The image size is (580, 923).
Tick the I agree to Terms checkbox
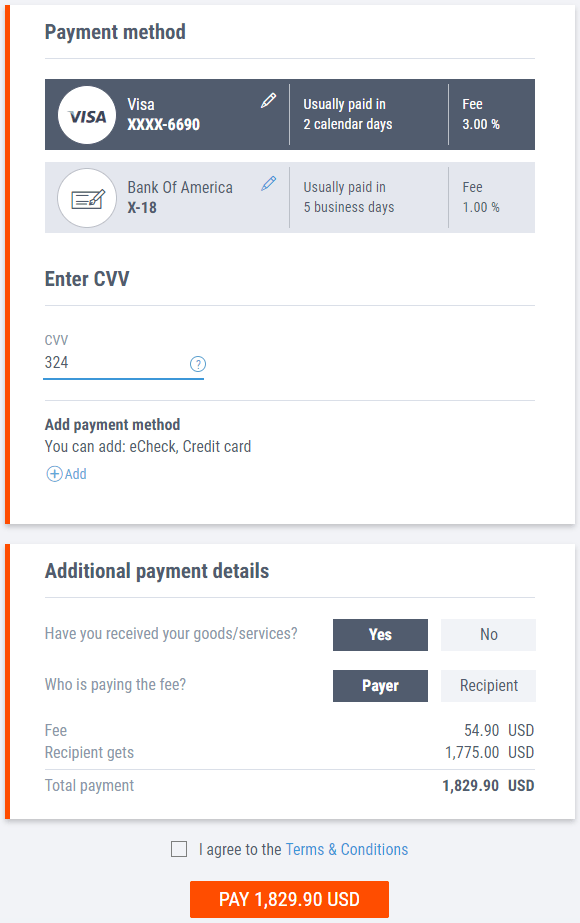pyautogui.click(x=179, y=848)
